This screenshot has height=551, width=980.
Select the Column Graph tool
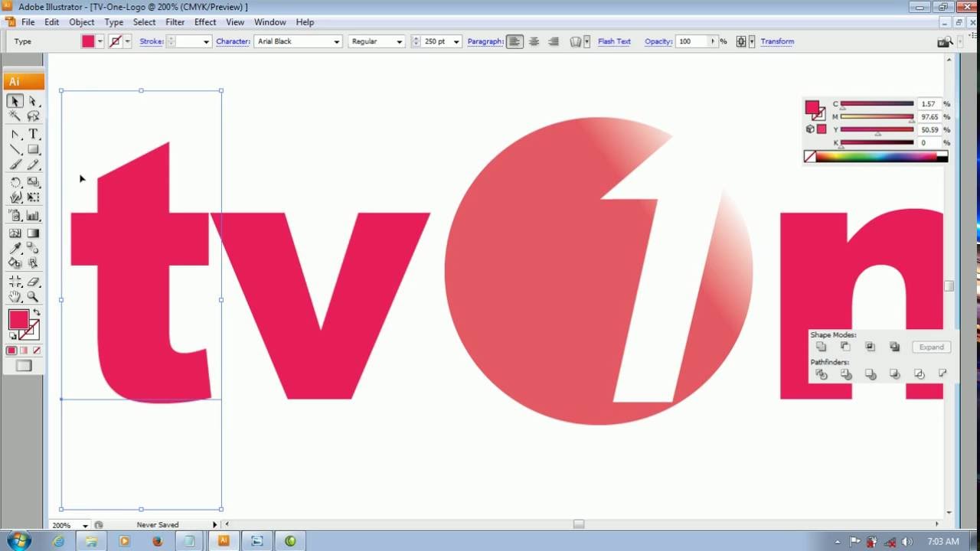pyautogui.click(x=33, y=216)
